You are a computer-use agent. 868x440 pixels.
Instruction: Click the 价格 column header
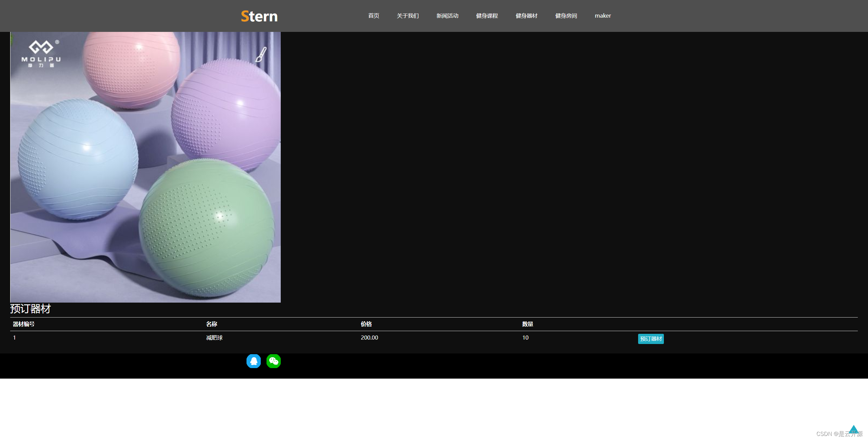(x=366, y=324)
